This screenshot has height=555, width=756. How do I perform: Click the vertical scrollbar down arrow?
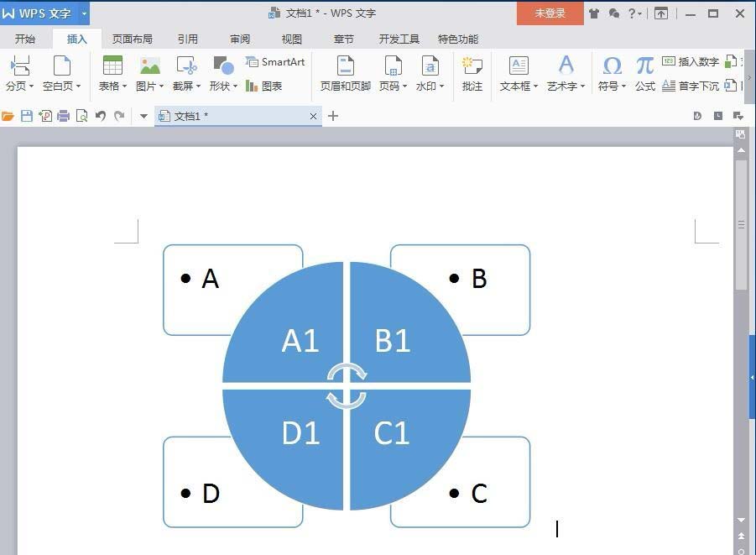pos(741,520)
